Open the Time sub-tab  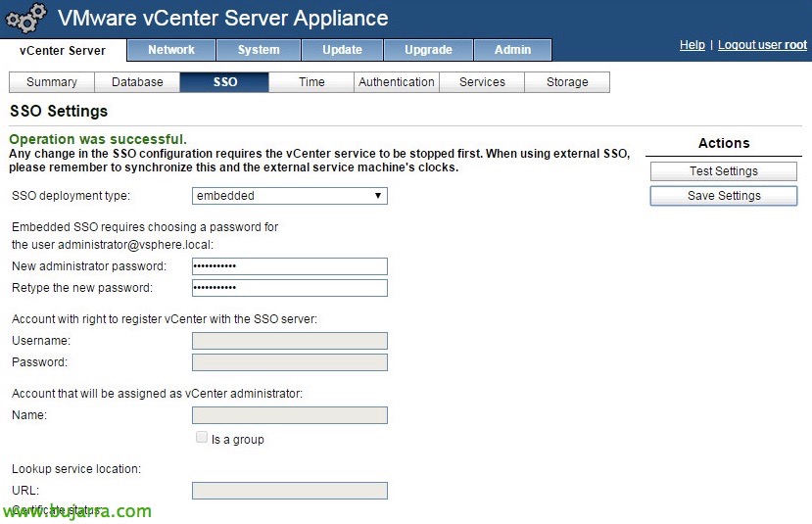[x=311, y=82]
